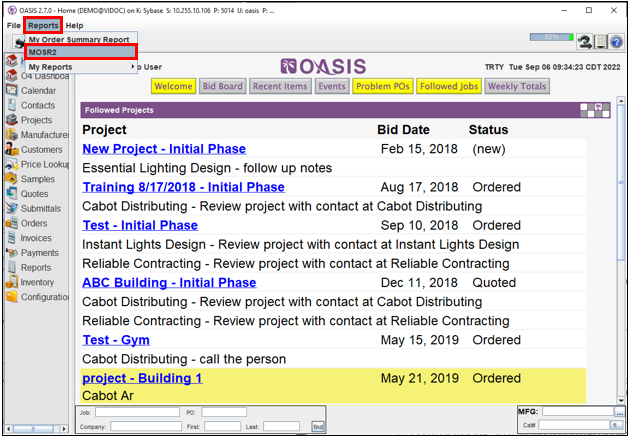Open the Help menu
The height and width of the screenshot is (439, 631).
(74, 25)
